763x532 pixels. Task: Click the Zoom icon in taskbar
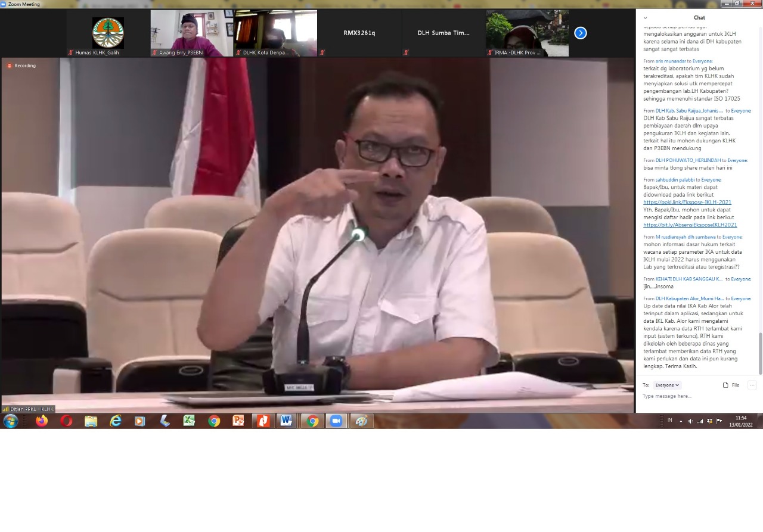point(336,421)
